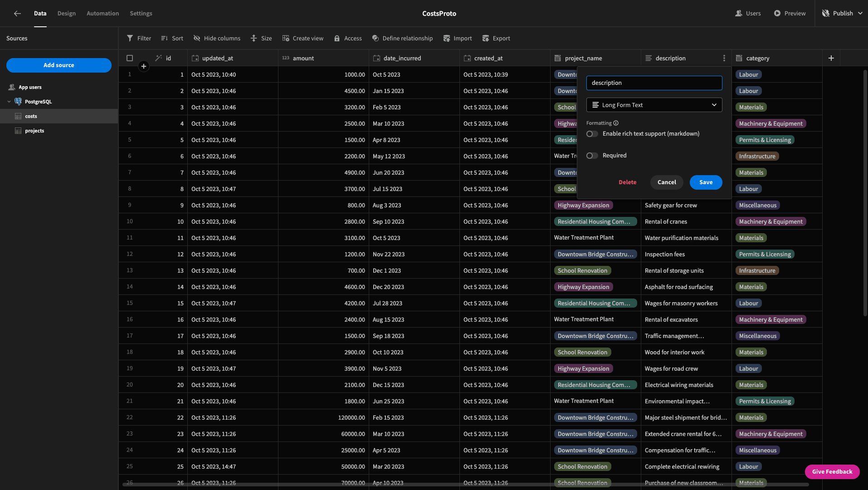This screenshot has width=868, height=490.
Task: Switch to the Automation tab
Action: [x=103, y=14]
